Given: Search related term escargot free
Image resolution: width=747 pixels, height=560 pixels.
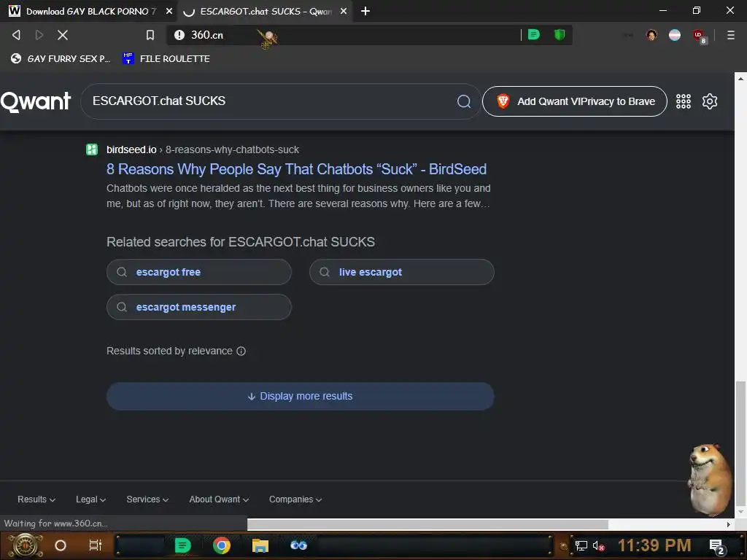Looking at the screenshot, I should point(198,272).
